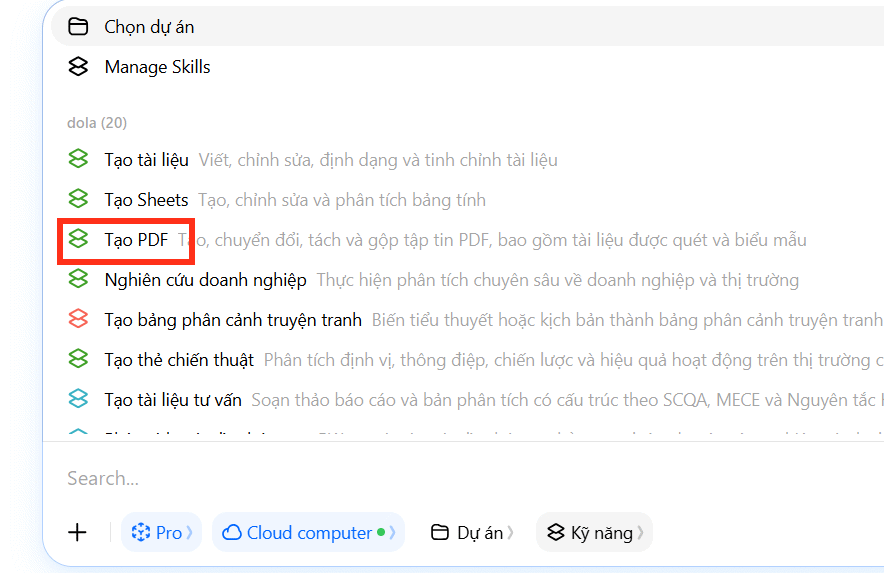Click the cloud icon in Cloud computer chip
The width and height of the screenshot is (884, 573).
tap(232, 532)
